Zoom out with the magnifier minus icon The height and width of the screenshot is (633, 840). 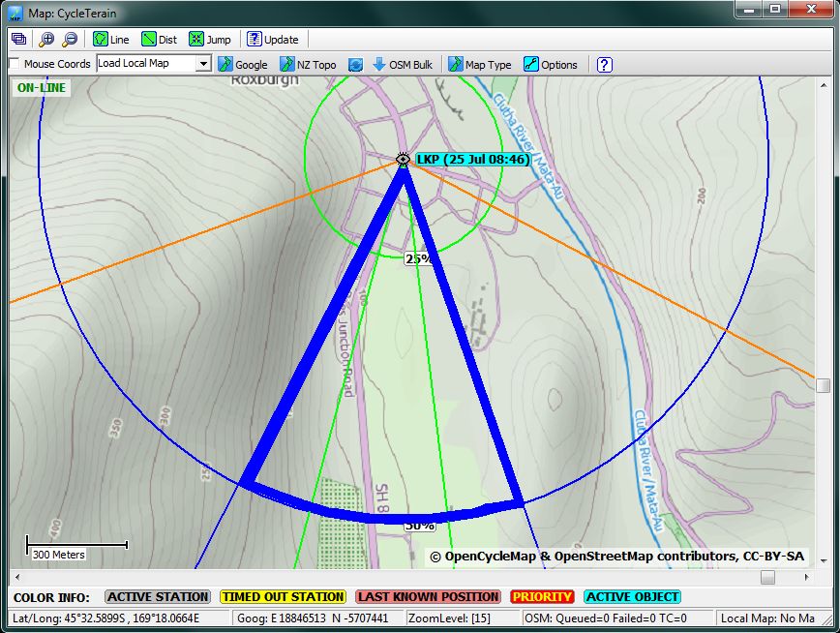(x=71, y=39)
